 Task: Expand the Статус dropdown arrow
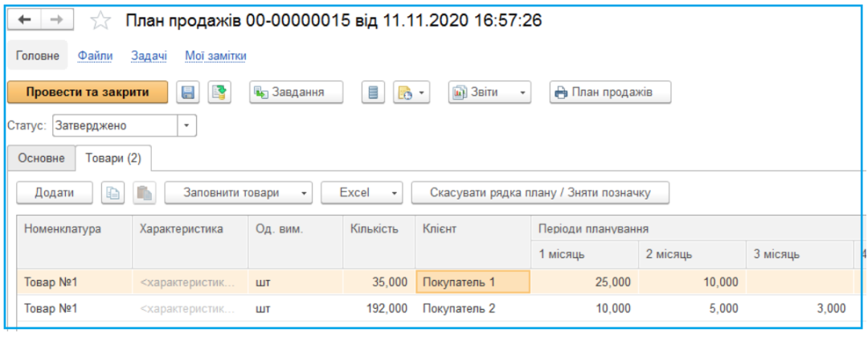[186, 125]
